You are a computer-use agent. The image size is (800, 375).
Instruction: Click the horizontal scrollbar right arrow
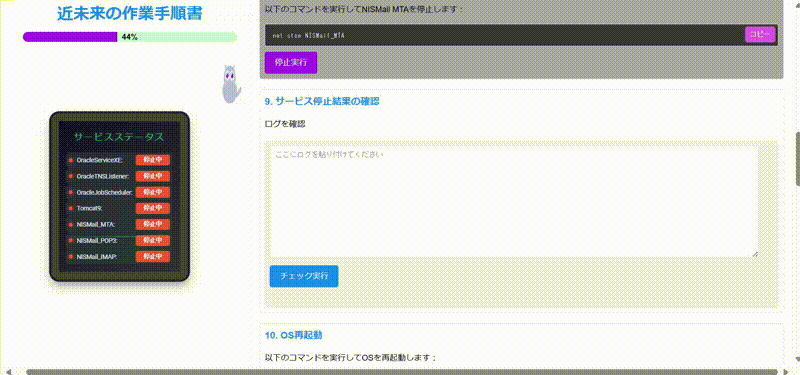point(786,371)
